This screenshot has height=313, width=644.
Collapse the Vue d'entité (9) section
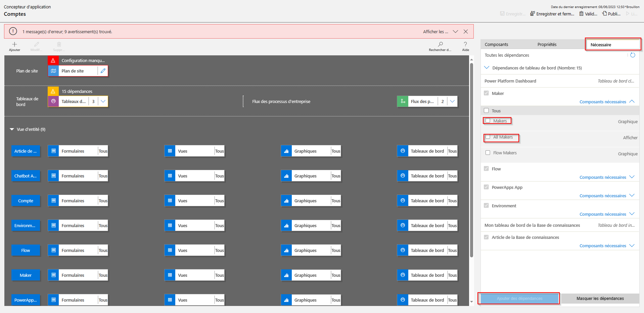pyautogui.click(x=12, y=129)
